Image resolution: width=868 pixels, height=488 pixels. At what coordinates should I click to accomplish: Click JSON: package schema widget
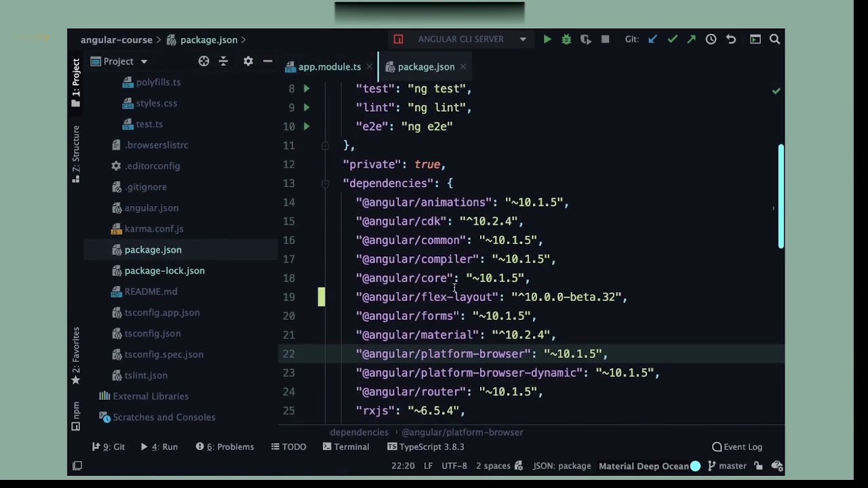point(561,466)
